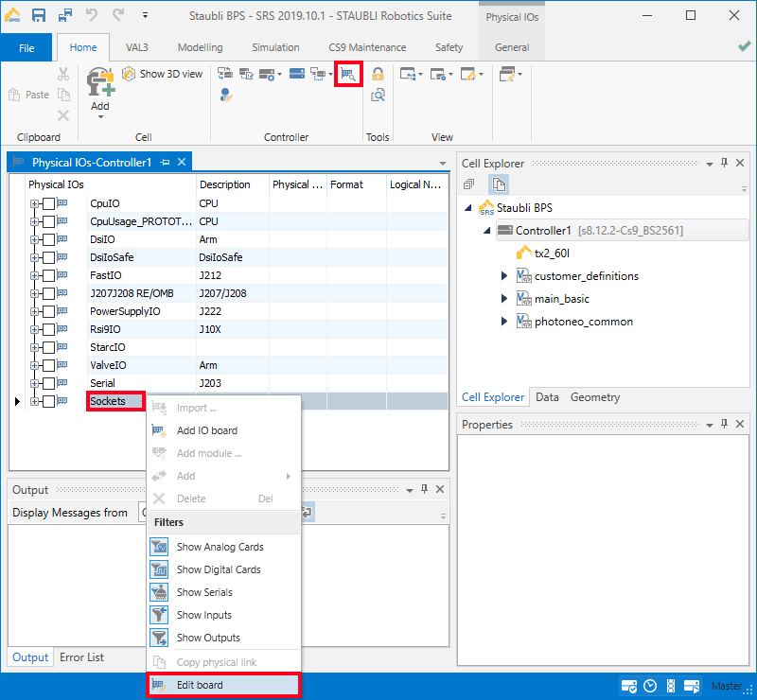Tick the FastIO row checkbox
The height and width of the screenshot is (700, 757).
[49, 275]
